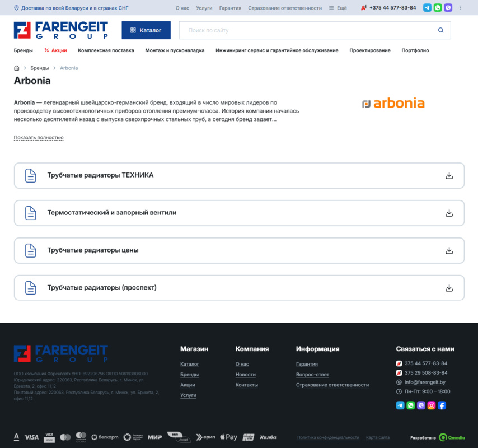The height and width of the screenshot is (448, 478).
Task: Click Трубчатые радиаторы ТЕХНИКА title
Action: pyautogui.click(x=100, y=175)
